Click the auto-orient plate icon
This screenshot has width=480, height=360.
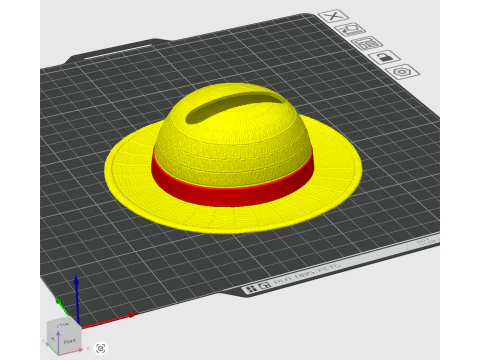350,30
